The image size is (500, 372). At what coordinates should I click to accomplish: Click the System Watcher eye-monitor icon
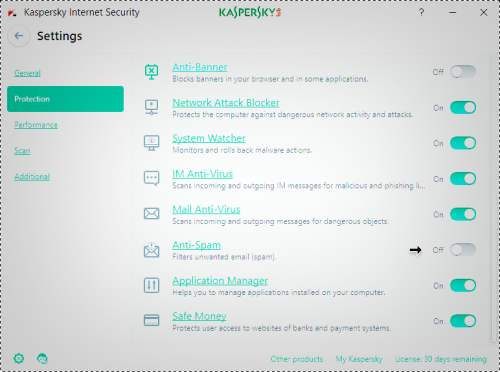click(151, 143)
